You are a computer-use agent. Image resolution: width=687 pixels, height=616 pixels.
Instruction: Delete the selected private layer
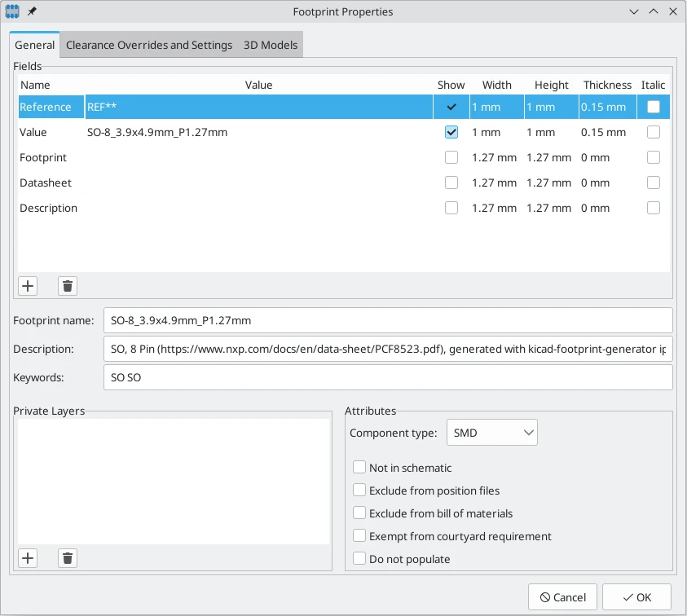coord(68,558)
